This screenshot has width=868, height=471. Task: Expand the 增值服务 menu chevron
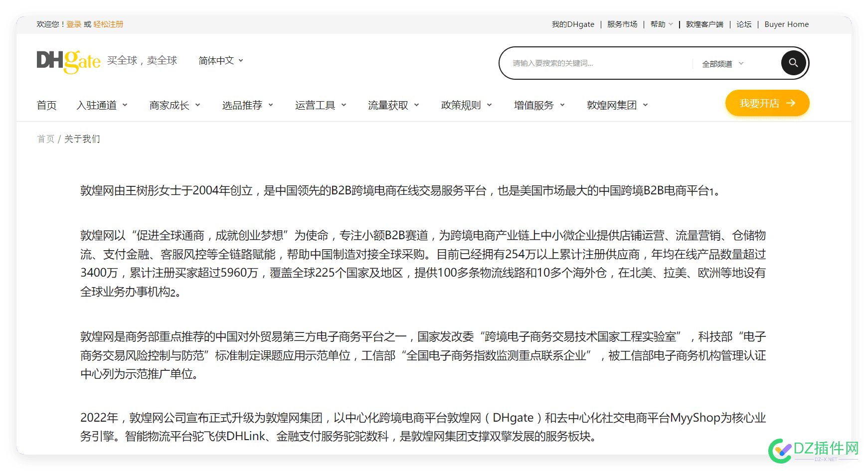click(x=562, y=105)
